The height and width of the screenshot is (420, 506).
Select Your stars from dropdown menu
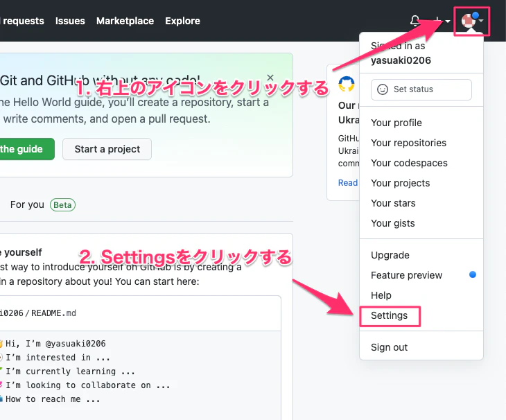pos(393,203)
